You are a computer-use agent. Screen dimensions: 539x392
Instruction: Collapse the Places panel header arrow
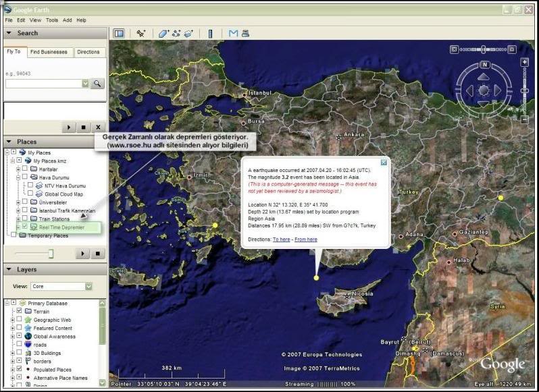tap(9, 142)
